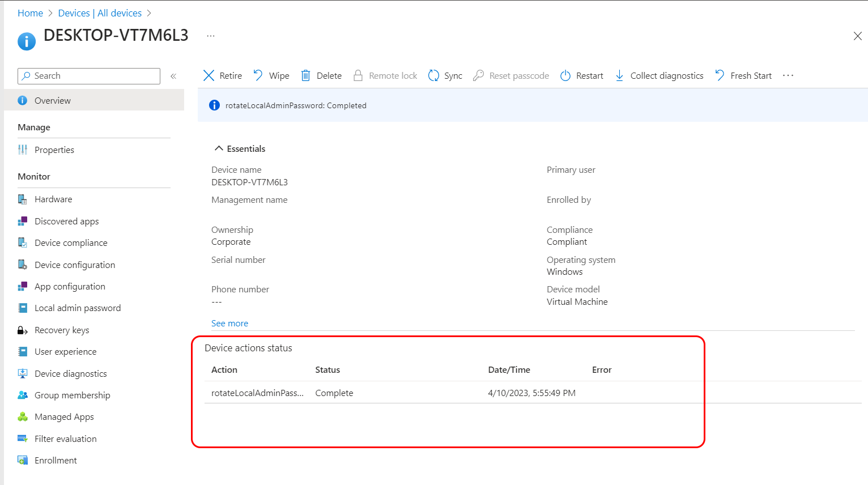Open more toolbar actions ellipsis
The width and height of the screenshot is (868, 485).
click(x=788, y=75)
